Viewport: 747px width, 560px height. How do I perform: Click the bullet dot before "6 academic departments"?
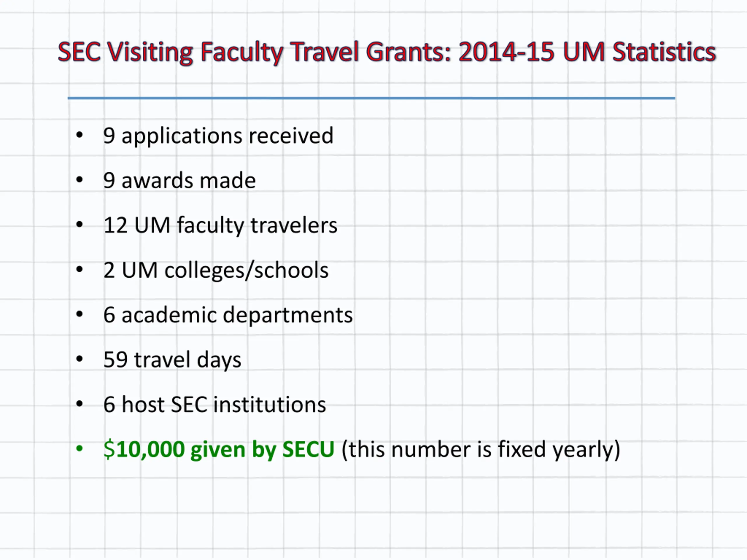pos(79,314)
